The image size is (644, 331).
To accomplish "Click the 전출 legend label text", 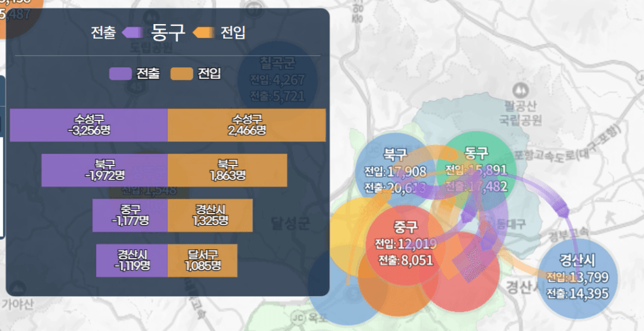I will point(148,74).
